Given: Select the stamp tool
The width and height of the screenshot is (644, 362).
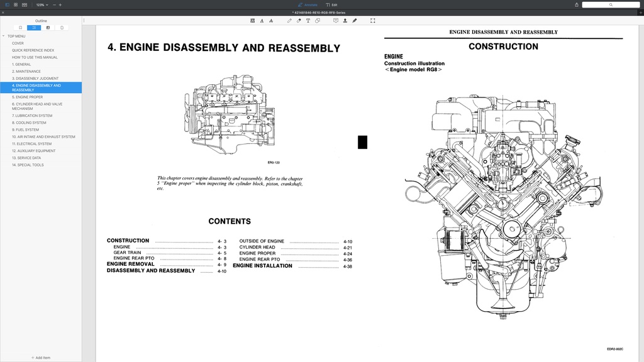Looking at the screenshot, I should click(x=345, y=21).
